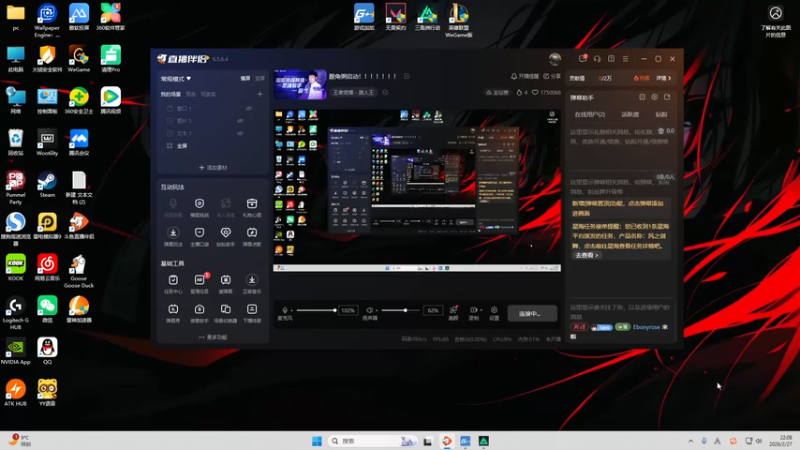Screen dimensions: 800x450
Task: Click the 去查看 link in task reminder
Action: pos(586,255)
